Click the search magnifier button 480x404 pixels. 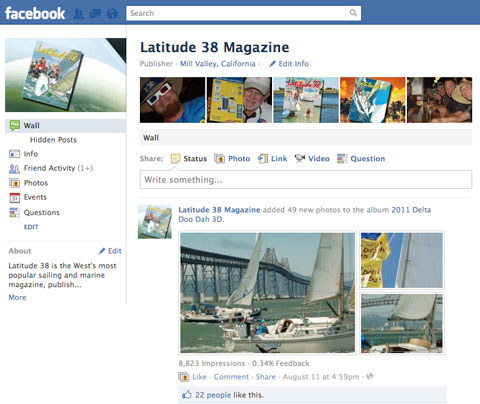(353, 13)
